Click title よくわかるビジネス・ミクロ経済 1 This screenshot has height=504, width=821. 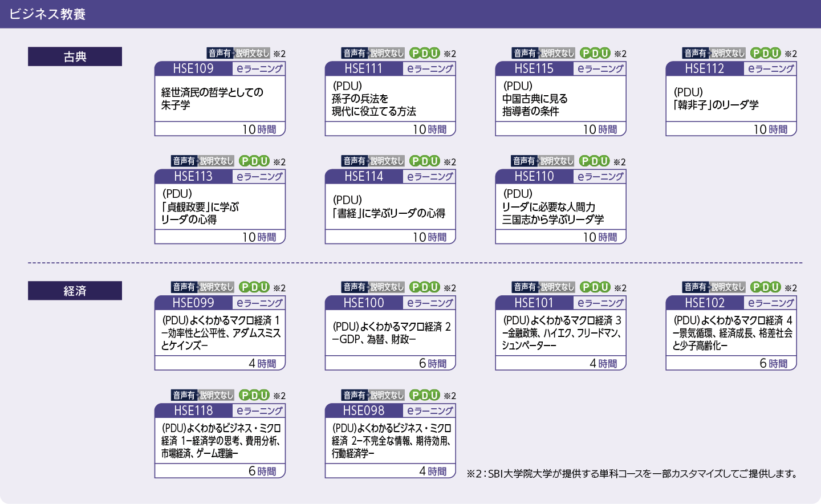221,434
